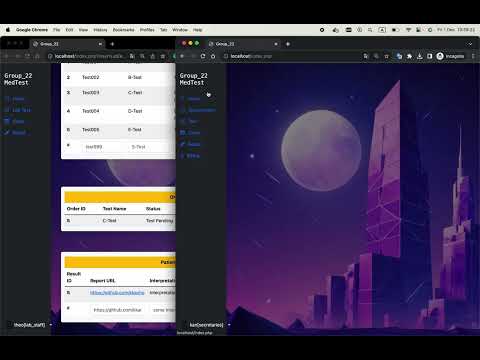Open Downloads in the front Chrome toolbar

coord(420,56)
